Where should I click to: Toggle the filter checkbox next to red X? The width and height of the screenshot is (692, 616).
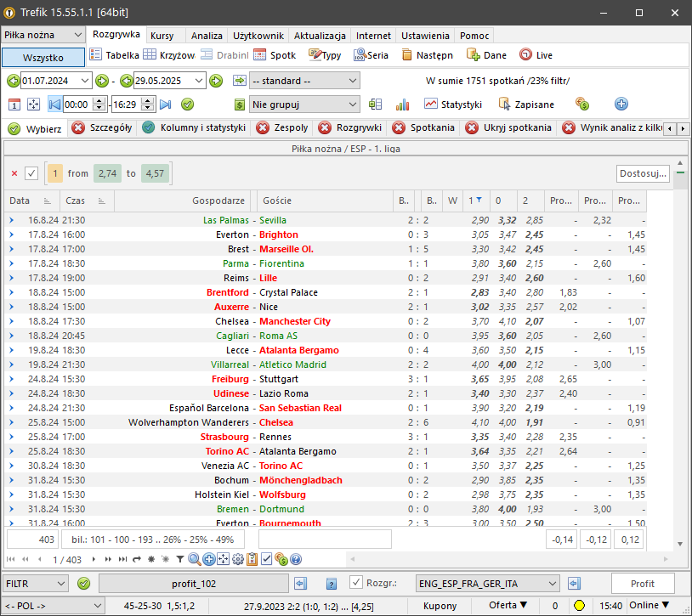click(31, 173)
